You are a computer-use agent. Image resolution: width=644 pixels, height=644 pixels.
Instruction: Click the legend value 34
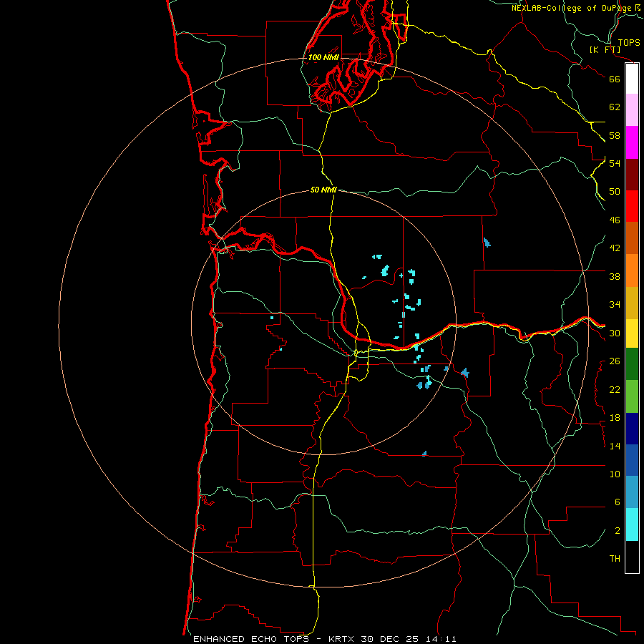pos(615,305)
